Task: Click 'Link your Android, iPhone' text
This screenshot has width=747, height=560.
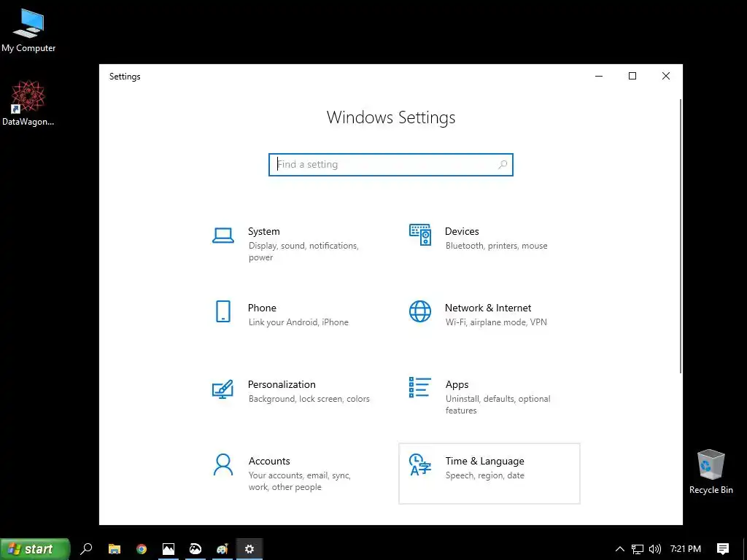Action: [x=298, y=322]
